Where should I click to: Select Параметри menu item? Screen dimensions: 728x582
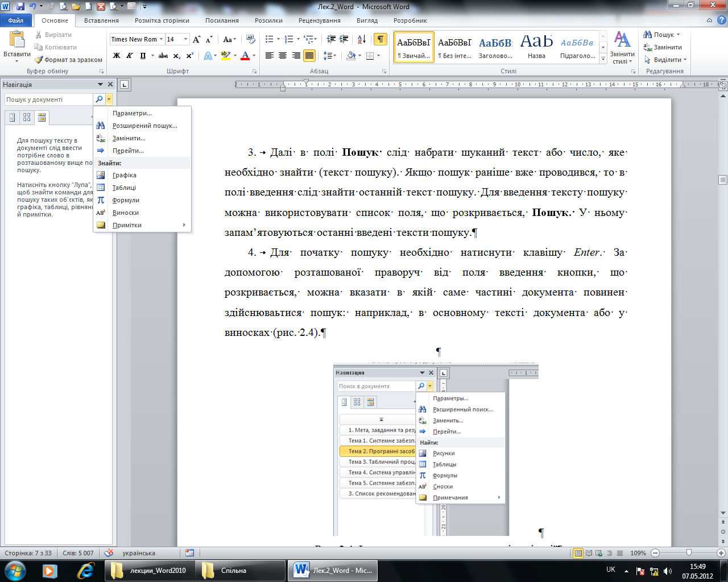click(x=142, y=113)
